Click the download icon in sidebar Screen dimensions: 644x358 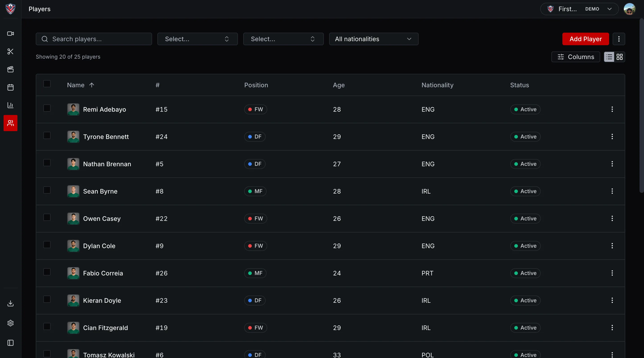[x=11, y=303]
